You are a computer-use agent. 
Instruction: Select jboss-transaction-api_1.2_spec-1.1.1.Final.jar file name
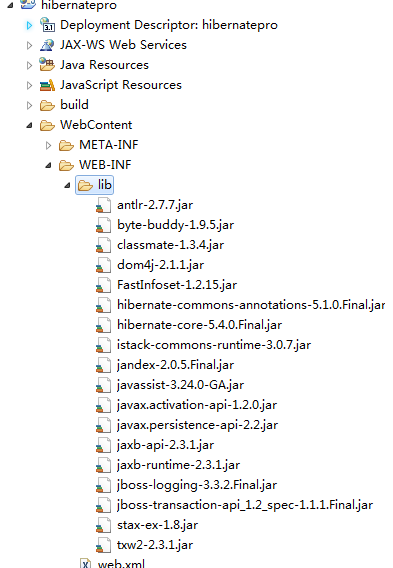tap(245, 505)
